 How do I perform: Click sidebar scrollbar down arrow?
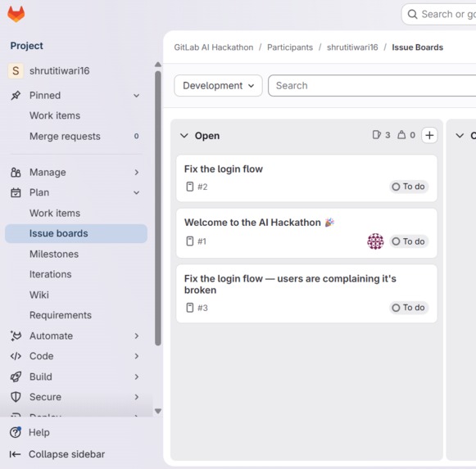tap(158, 411)
